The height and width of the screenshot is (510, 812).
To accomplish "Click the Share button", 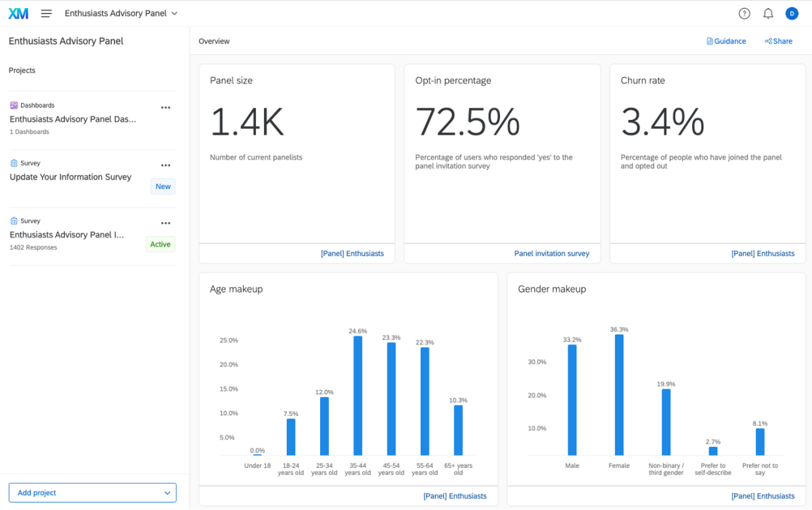I will tap(779, 41).
